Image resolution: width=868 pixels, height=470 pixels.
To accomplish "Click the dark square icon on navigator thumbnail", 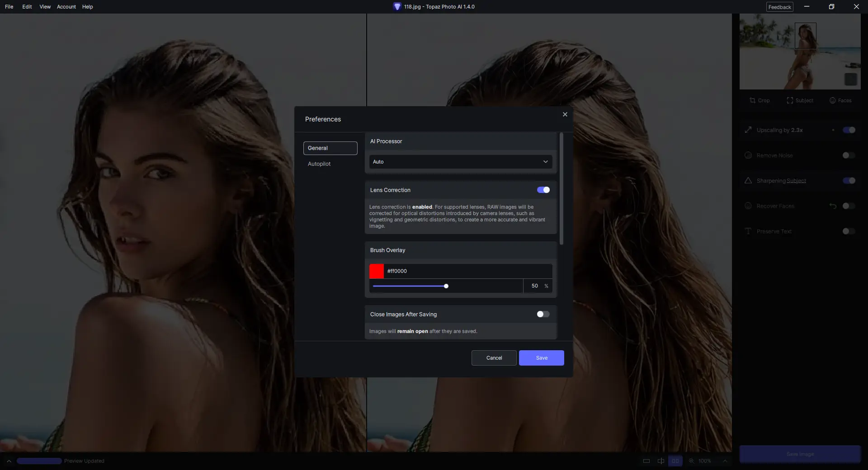I will (851, 79).
